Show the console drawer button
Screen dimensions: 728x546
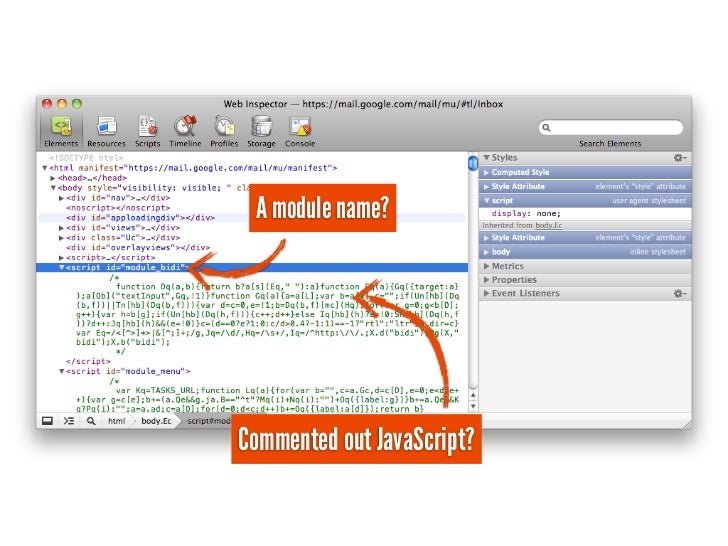(x=69, y=421)
